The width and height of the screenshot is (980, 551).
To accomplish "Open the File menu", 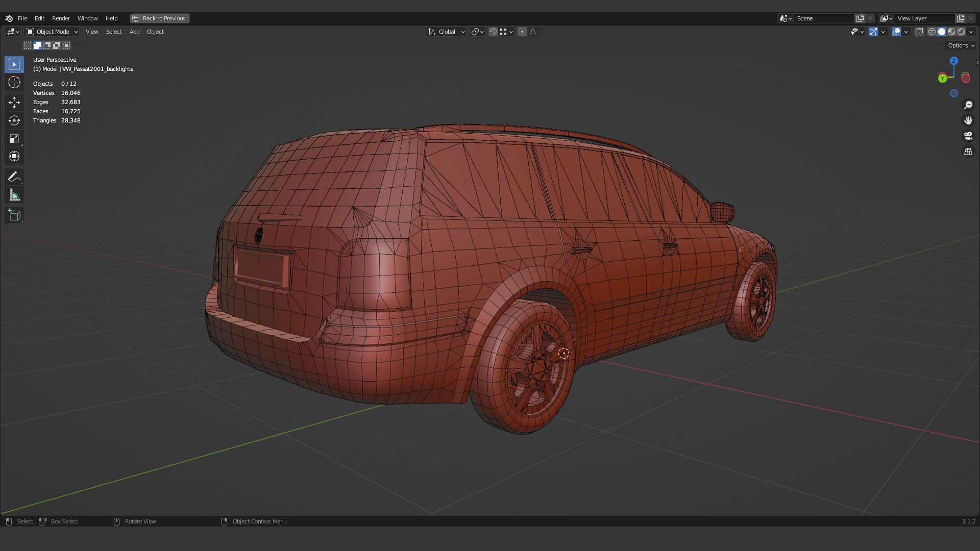I will [x=22, y=18].
